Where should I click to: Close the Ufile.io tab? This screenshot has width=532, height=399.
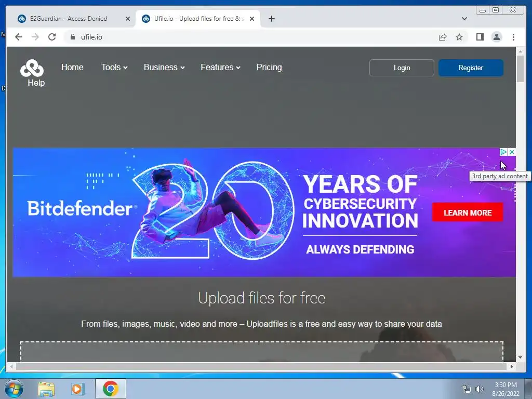tap(252, 19)
